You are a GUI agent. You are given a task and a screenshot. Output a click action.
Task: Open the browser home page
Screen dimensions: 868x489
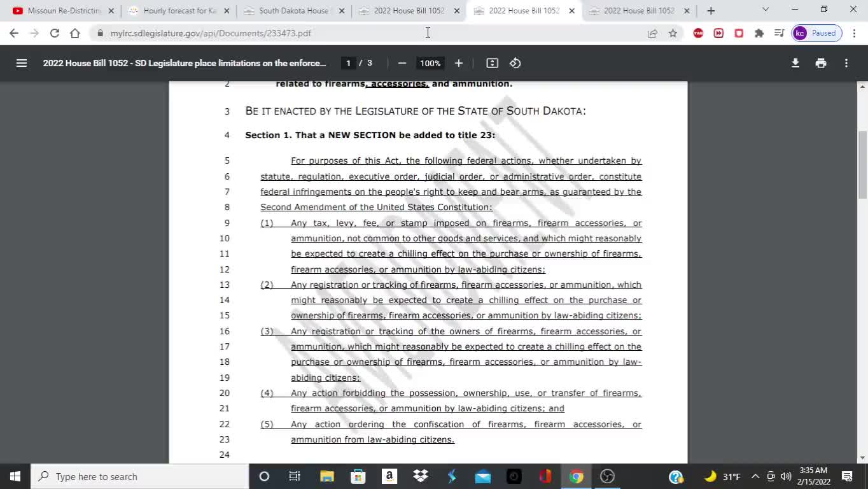75,33
